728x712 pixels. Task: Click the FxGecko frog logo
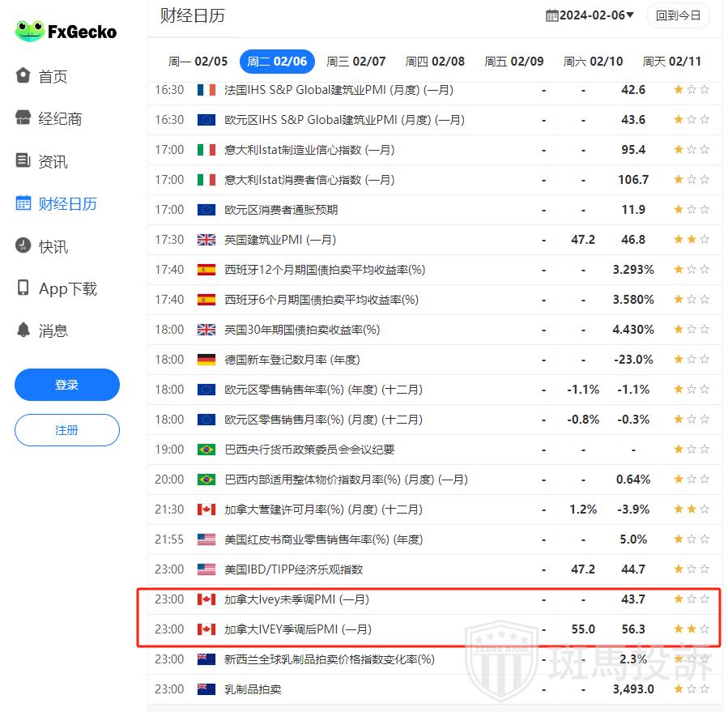tap(30, 32)
